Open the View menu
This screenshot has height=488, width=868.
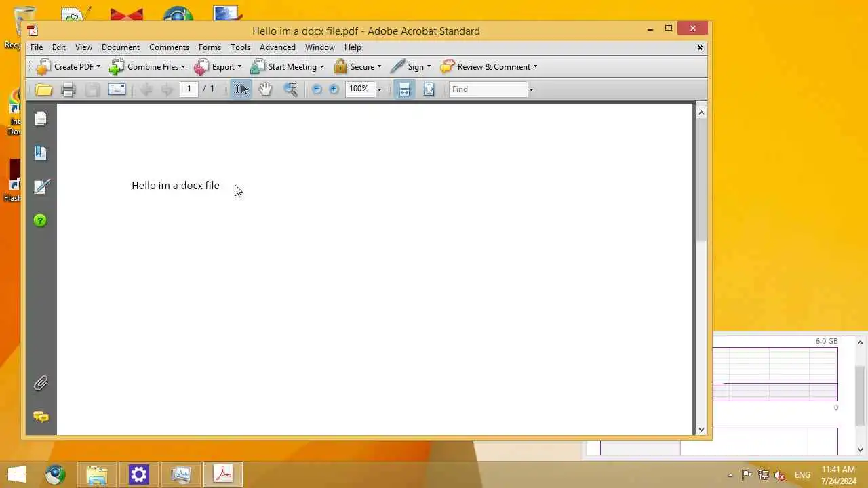(x=83, y=47)
